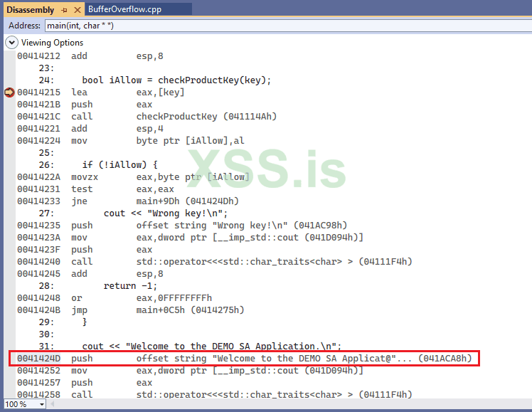This screenshot has width=532, height=412.
Task: Select the test eax,eax instruction
Action: tap(96, 189)
